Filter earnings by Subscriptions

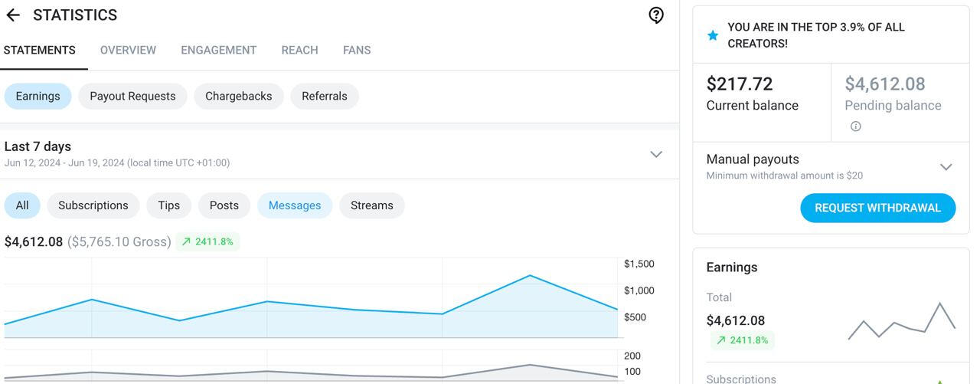(x=93, y=205)
